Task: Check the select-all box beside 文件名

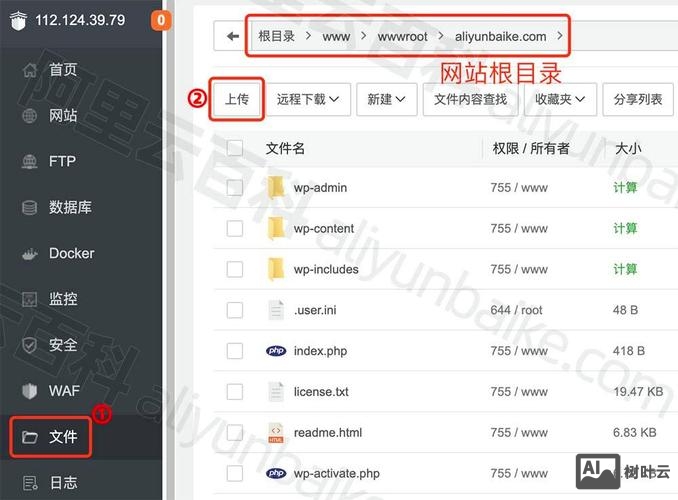Action: tap(235, 148)
